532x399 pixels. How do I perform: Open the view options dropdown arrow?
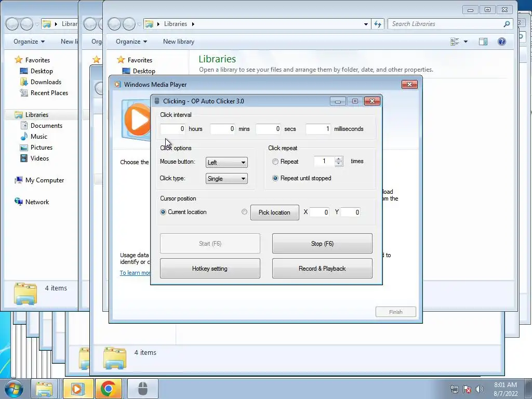[465, 42]
